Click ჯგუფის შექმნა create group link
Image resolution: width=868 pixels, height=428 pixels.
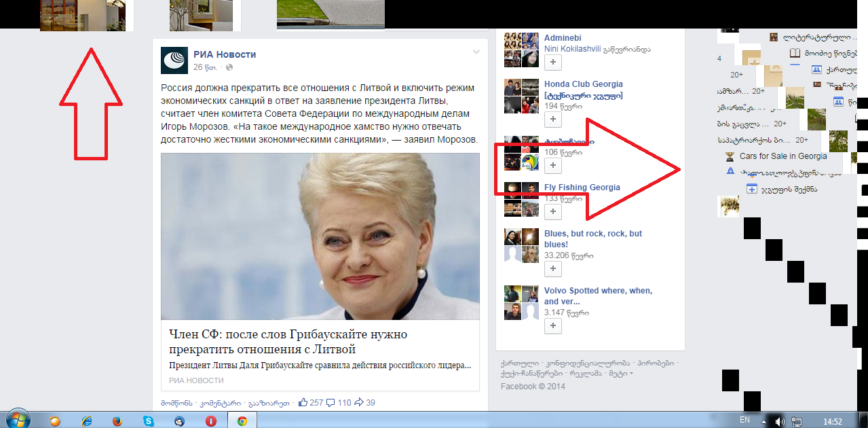point(789,189)
